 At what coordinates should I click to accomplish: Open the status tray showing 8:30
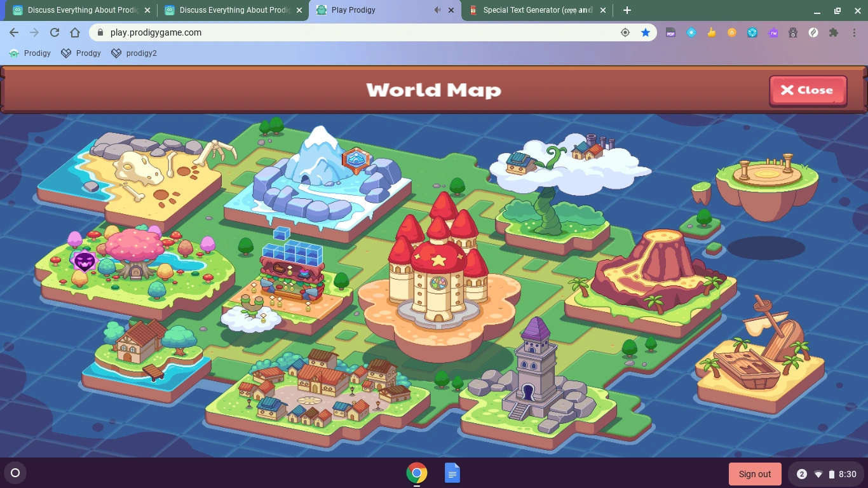pyautogui.click(x=825, y=474)
